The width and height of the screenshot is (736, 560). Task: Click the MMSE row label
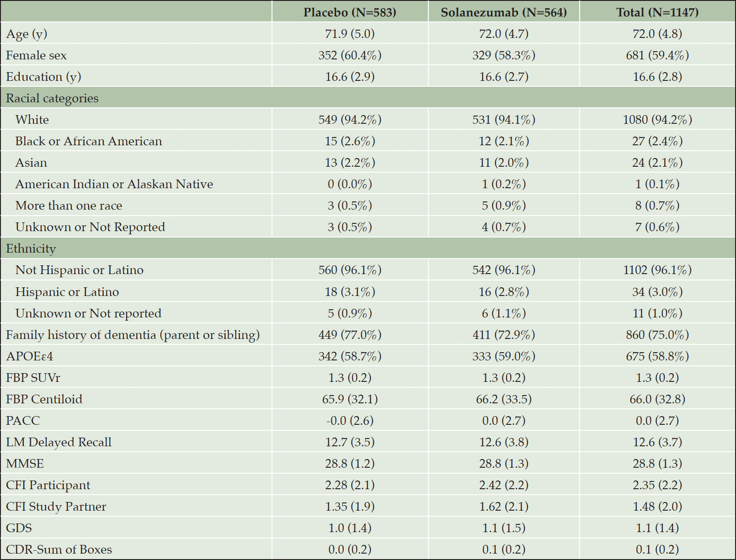coord(25,464)
